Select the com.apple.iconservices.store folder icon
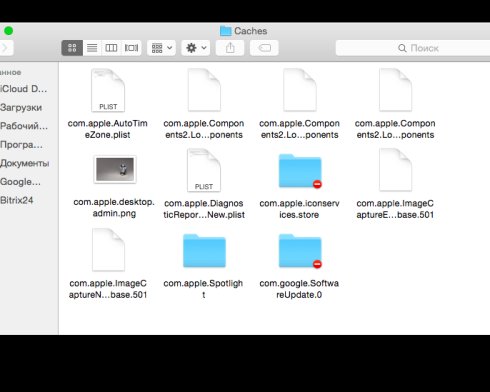Screen dimensions: 490x392 300,171
